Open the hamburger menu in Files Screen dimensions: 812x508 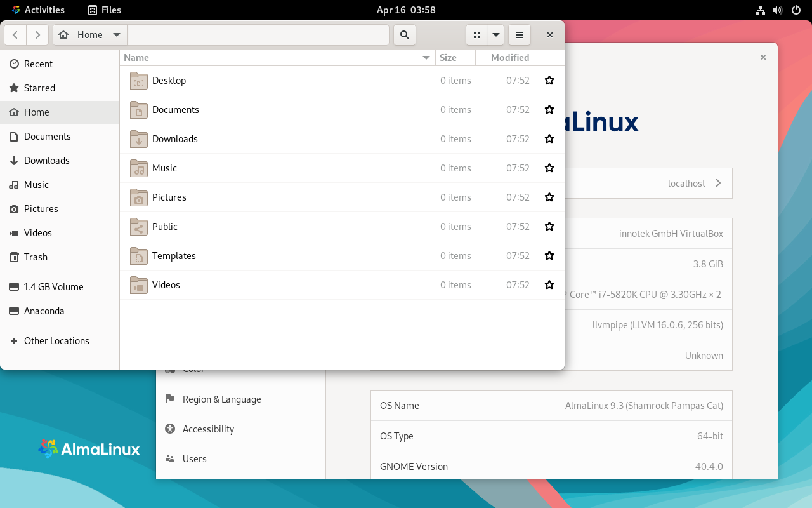tap(519, 35)
